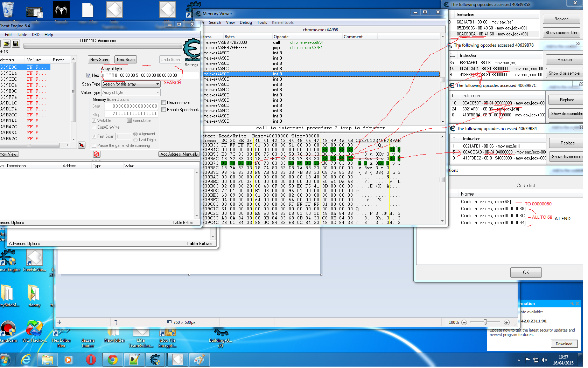Launch Opera browser from the taskbar
Image resolution: width=588 pixels, height=368 pixels.
click(x=91, y=360)
